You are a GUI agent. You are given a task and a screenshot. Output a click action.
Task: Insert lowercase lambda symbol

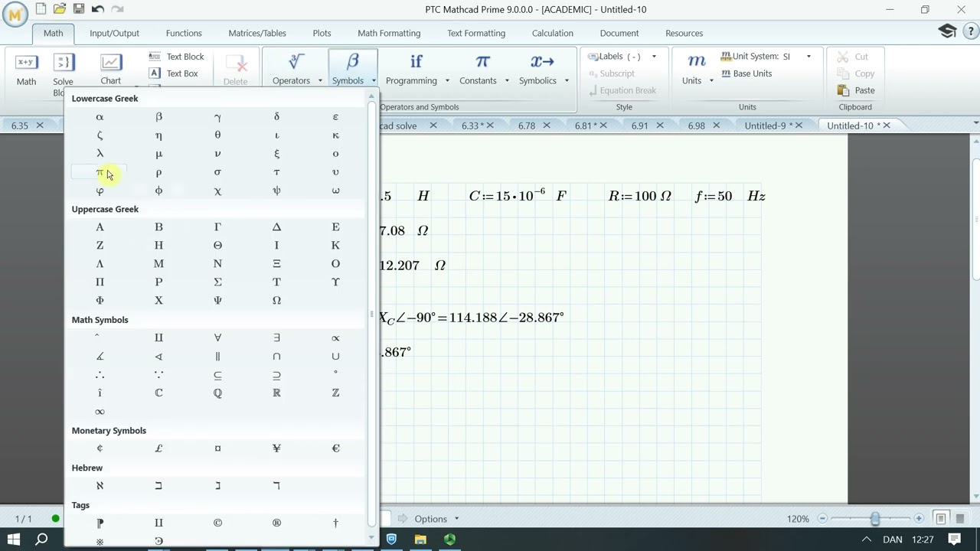click(100, 154)
